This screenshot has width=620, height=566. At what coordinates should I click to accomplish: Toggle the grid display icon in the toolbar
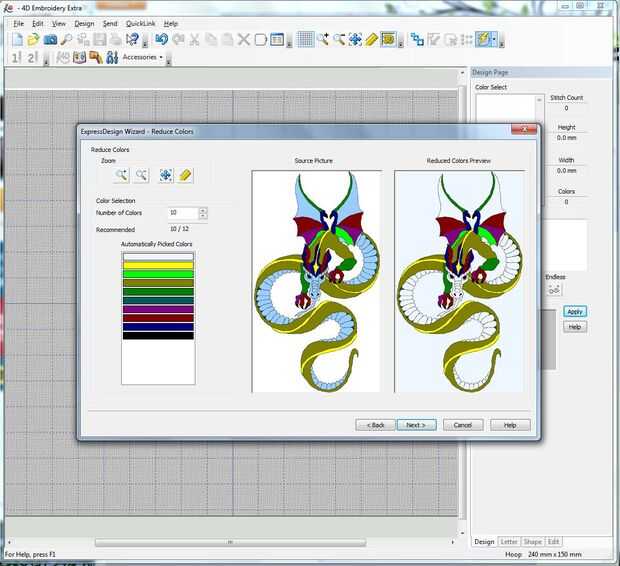click(305, 39)
